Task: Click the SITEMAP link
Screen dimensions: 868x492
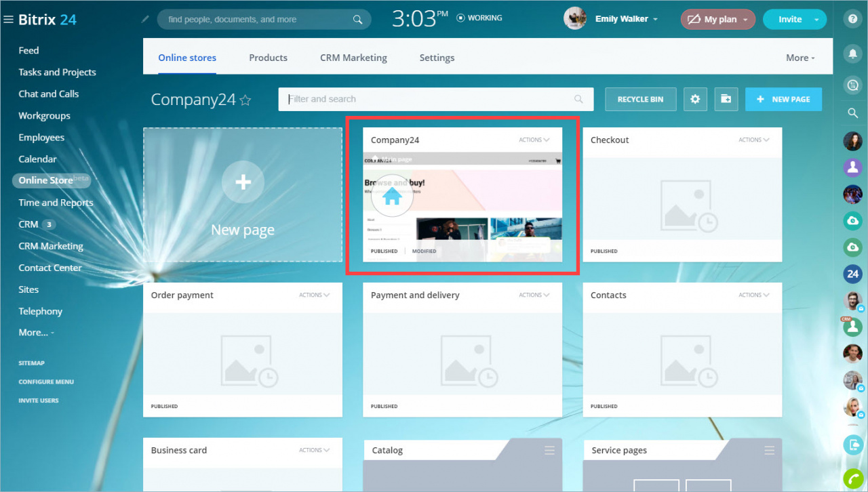Action: pos(31,363)
